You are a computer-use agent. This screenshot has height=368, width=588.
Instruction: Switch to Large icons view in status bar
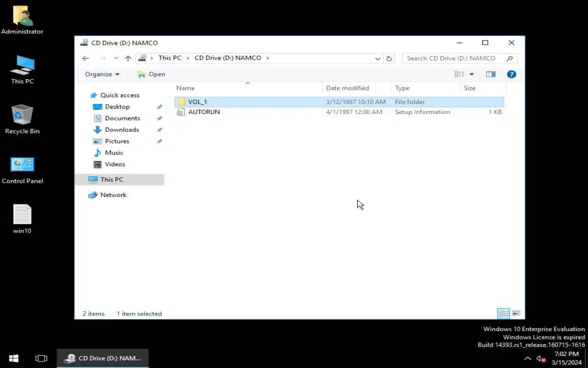(516, 314)
